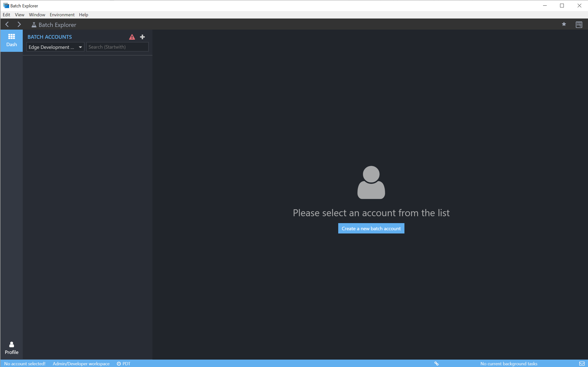Select the Dash view in the sidebar

(11, 40)
